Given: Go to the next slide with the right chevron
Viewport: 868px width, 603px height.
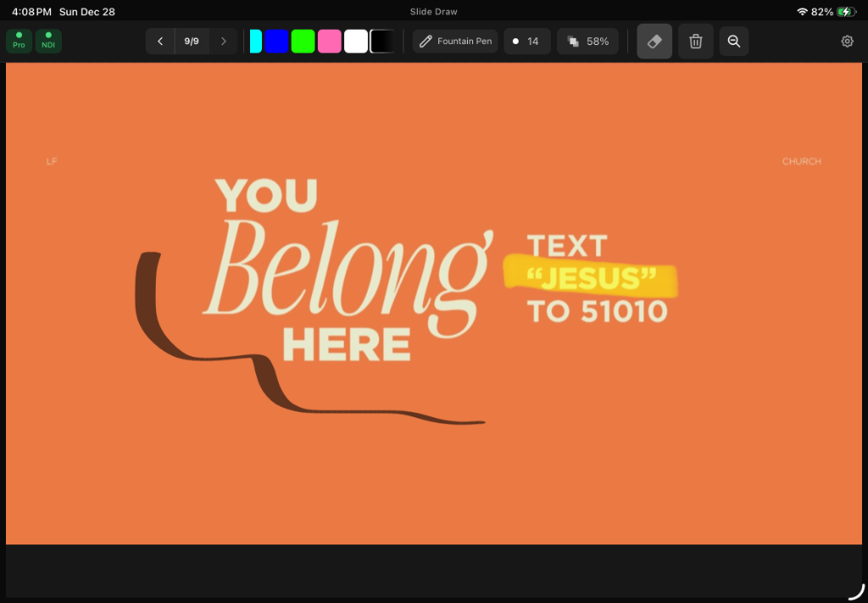Looking at the screenshot, I should pos(222,41).
